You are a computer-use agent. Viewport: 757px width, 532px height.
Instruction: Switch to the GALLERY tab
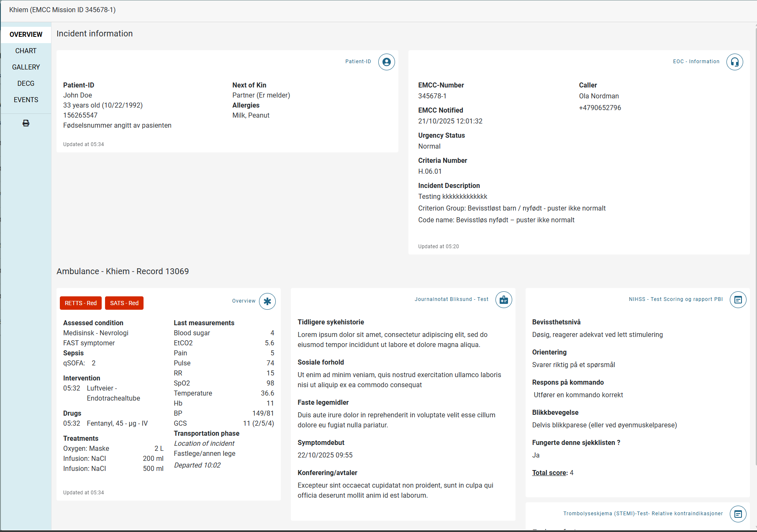pyautogui.click(x=26, y=67)
